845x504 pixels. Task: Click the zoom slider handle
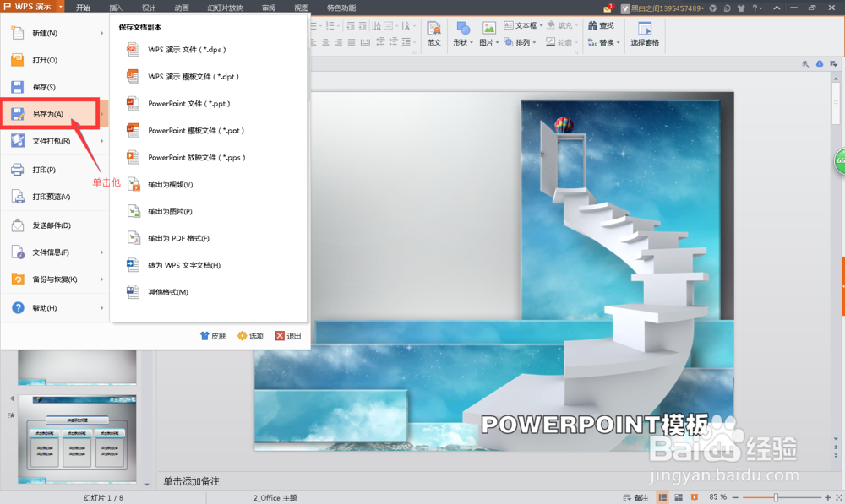pyautogui.click(x=776, y=497)
